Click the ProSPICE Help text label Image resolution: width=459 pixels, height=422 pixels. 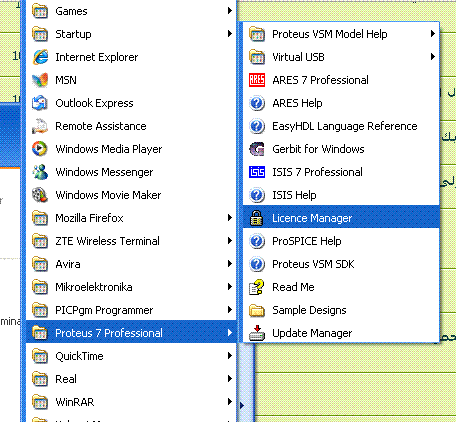pos(307,241)
